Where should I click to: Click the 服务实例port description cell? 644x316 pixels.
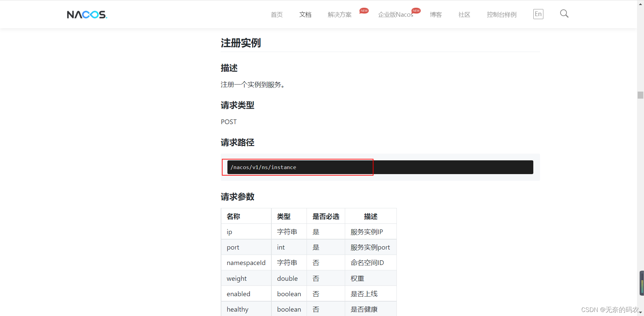pyautogui.click(x=371, y=247)
